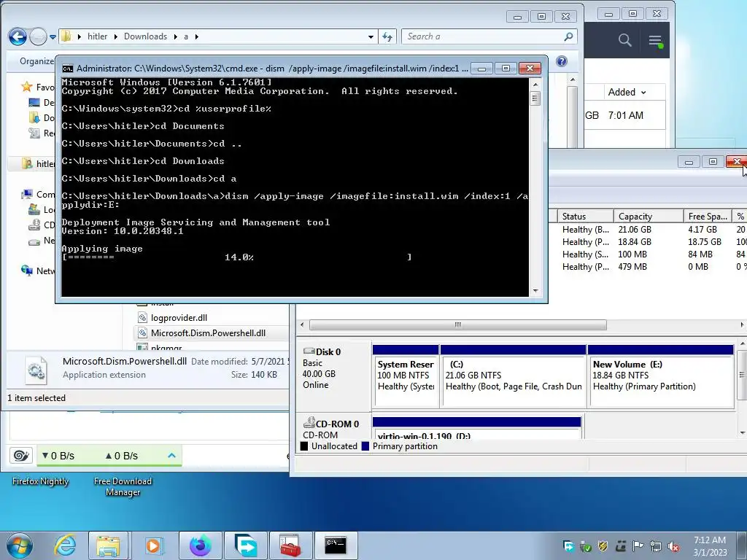Switch to the cmd taskbar button
Image resolution: width=747 pixels, height=560 pixels.
coord(336,545)
